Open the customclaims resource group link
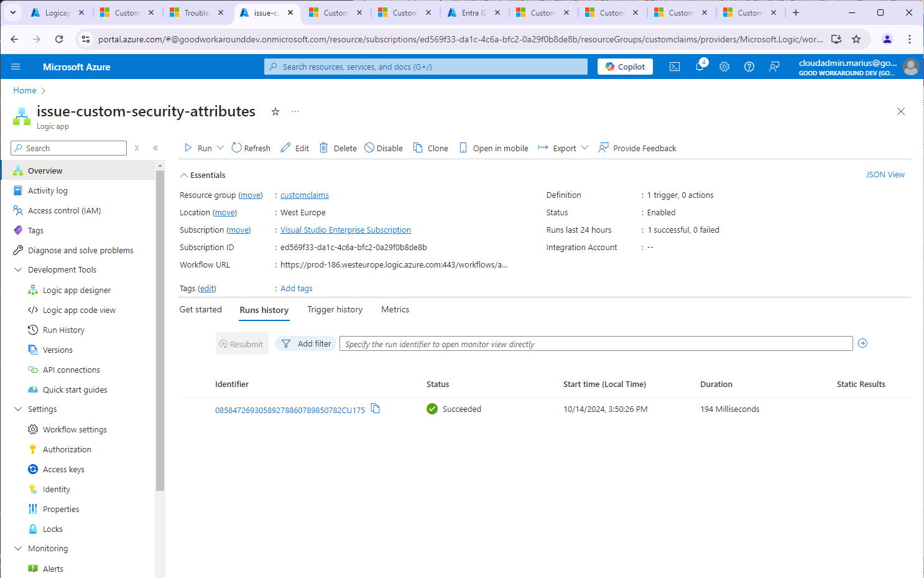924x578 pixels. [304, 195]
